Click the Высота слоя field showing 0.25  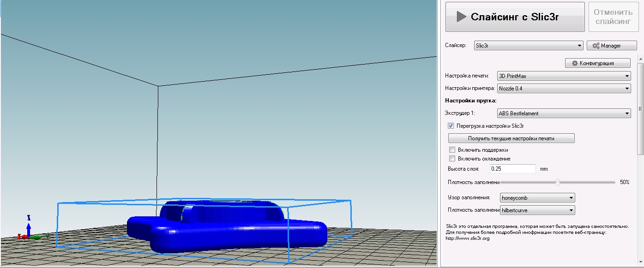(x=512, y=169)
